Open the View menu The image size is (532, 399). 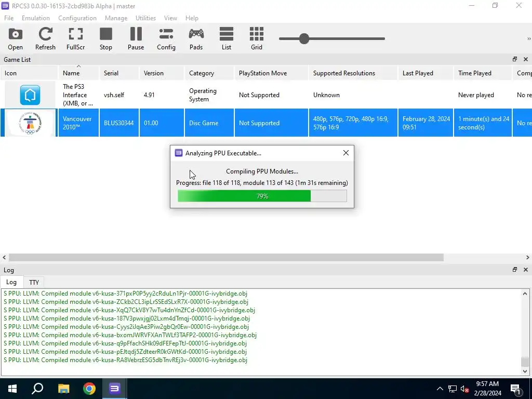point(170,18)
